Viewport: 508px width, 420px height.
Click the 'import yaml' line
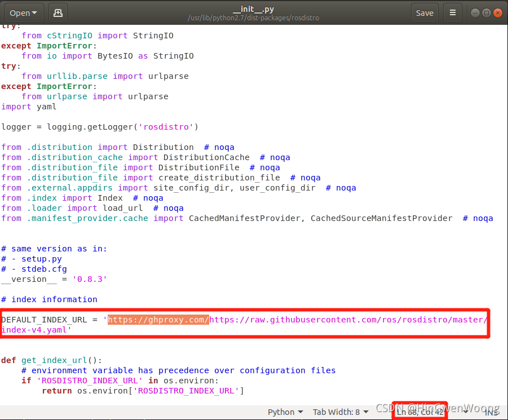[x=29, y=107]
